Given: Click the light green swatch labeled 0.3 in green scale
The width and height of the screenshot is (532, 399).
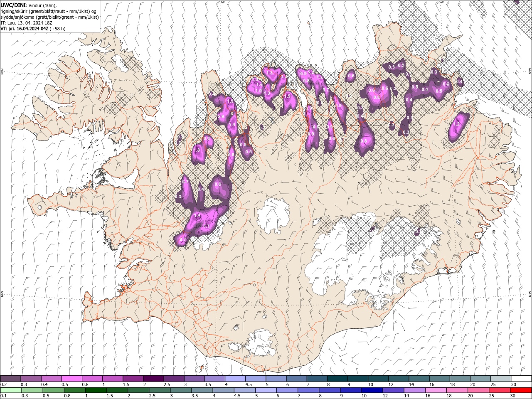Looking at the screenshot, I should 32,390.
